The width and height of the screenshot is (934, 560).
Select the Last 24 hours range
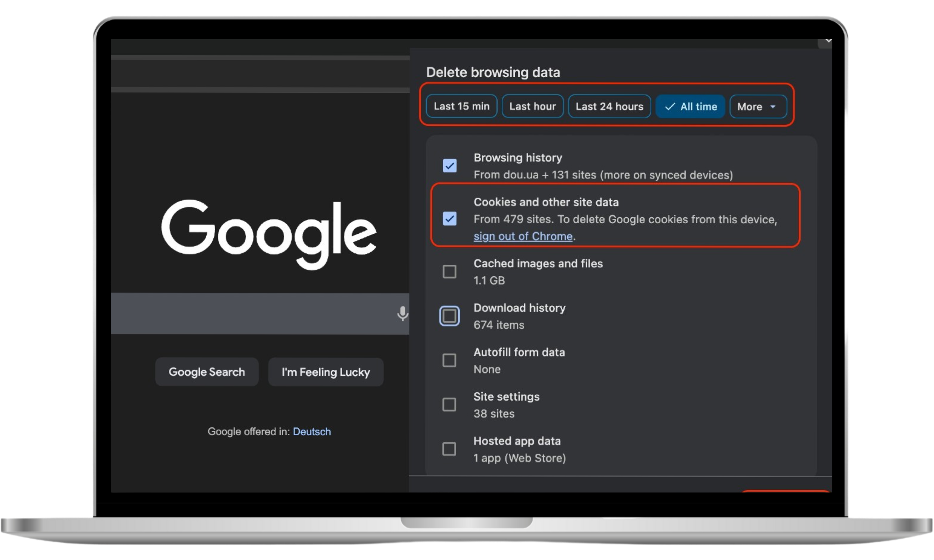[609, 106]
